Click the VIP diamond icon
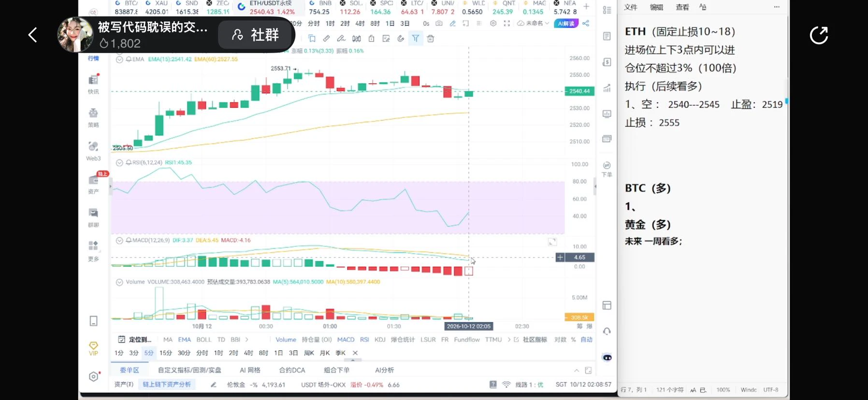The image size is (868, 400). pos(93,348)
